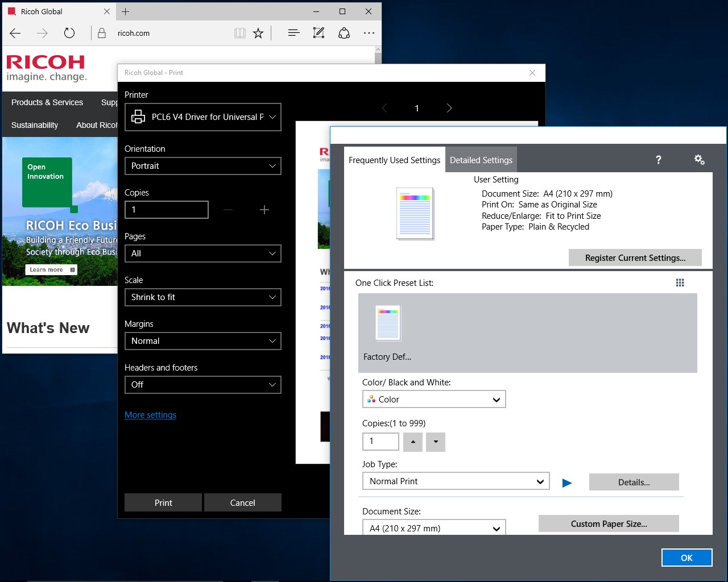Add the Ricoh page to favorites with the star icon
This screenshot has width=728, height=582.
pyautogui.click(x=258, y=33)
